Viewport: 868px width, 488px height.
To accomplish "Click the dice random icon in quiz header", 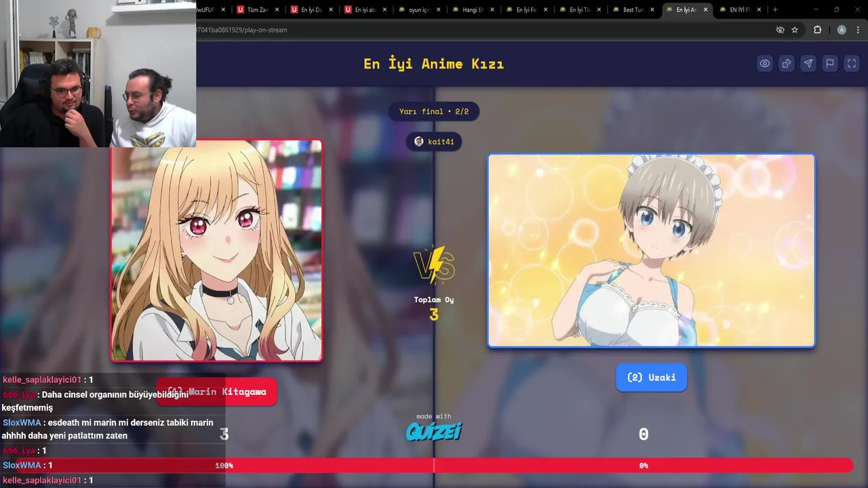I will click(787, 64).
